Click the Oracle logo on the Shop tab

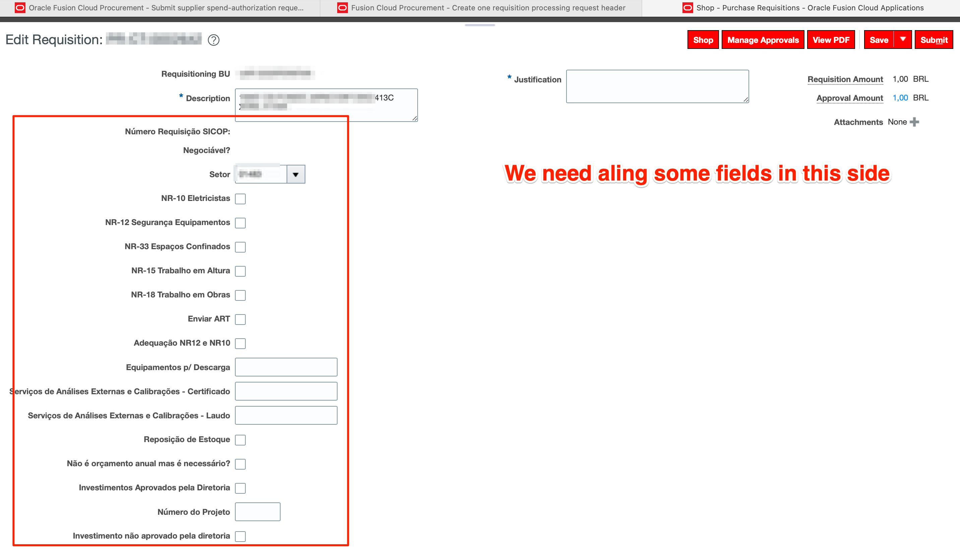tap(687, 7)
